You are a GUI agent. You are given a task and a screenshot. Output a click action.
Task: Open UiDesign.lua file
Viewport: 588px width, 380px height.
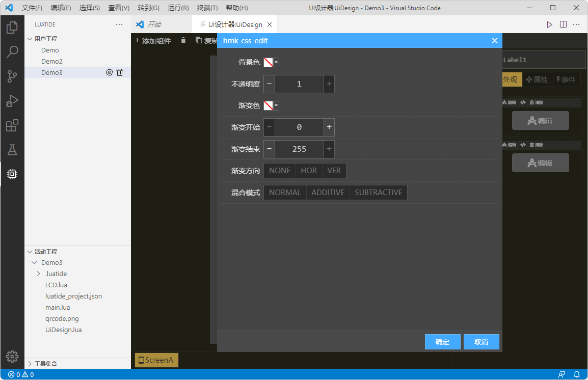point(63,330)
